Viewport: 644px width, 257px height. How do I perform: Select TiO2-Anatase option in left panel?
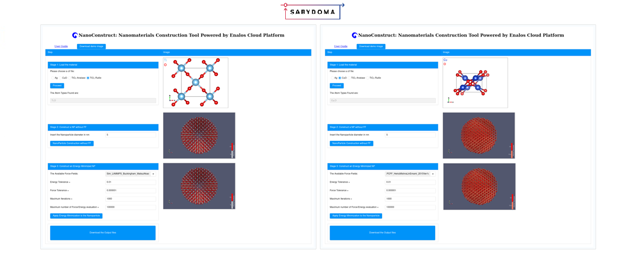[x=70, y=78]
